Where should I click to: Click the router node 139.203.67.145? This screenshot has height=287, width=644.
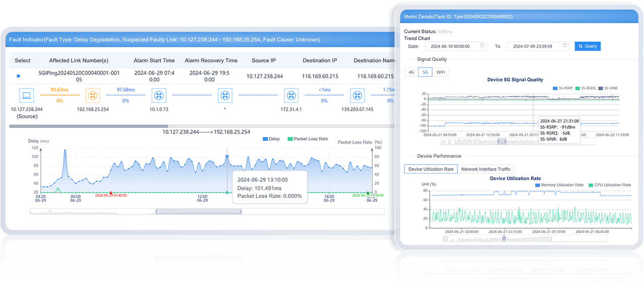[x=358, y=95]
